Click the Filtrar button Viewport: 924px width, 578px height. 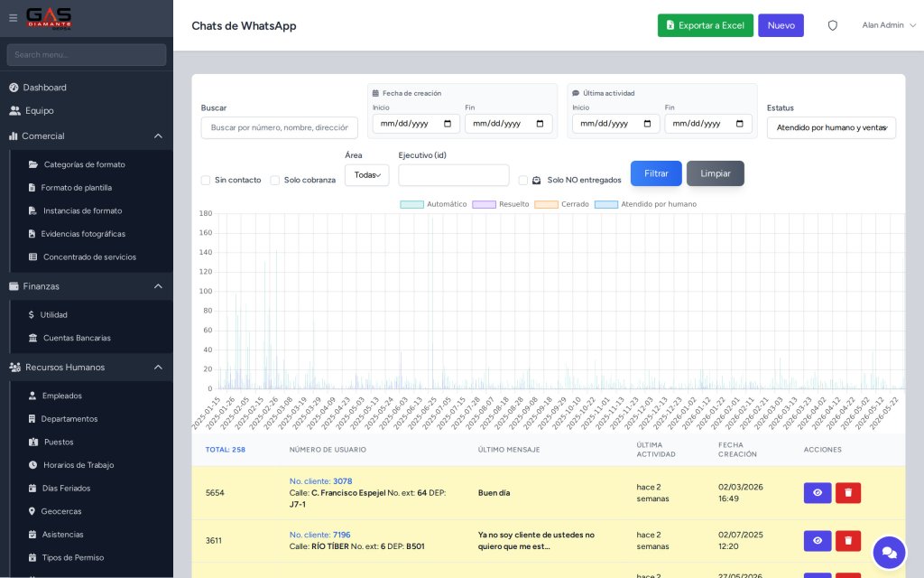[x=656, y=173]
